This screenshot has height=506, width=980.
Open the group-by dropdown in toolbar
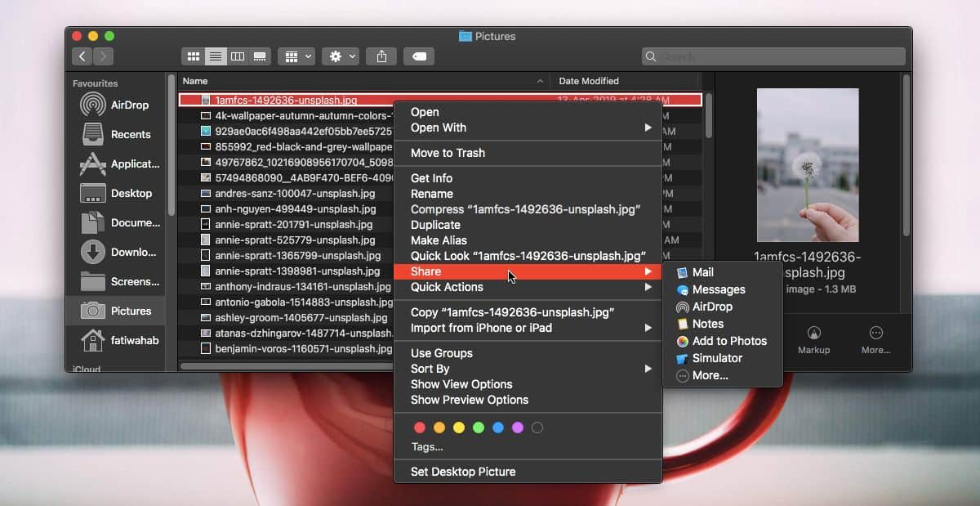point(296,56)
